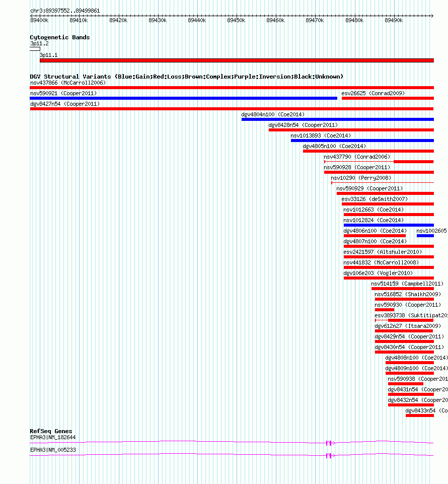Click the nsv437866 (McCarroll2006) variant bar

(x=232, y=88)
